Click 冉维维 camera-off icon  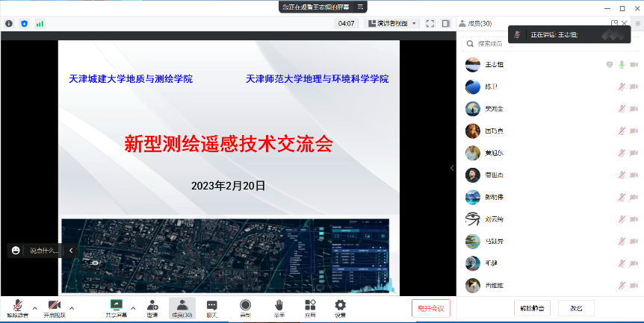[634, 285]
